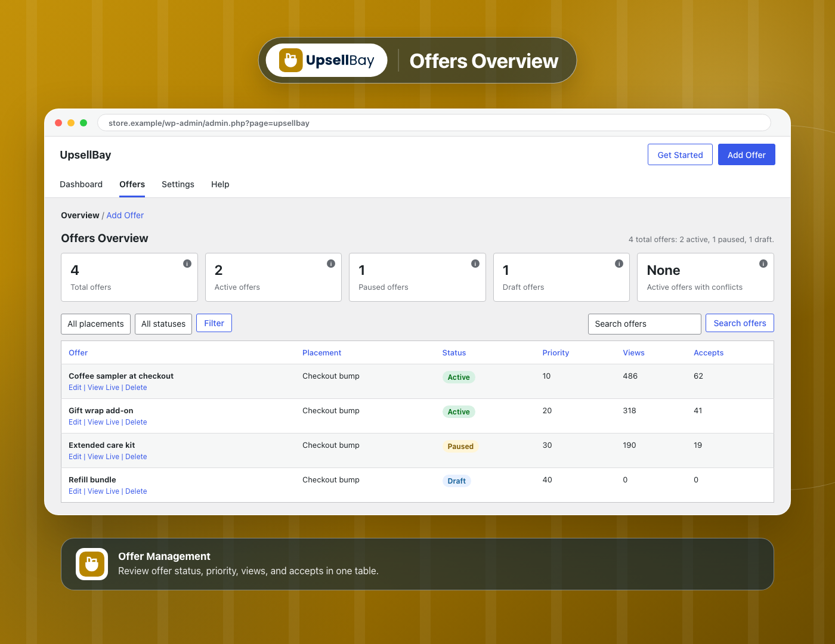Click the Add Offer breadcrumb link
Screen dimensions: 835x644
[x=125, y=215]
